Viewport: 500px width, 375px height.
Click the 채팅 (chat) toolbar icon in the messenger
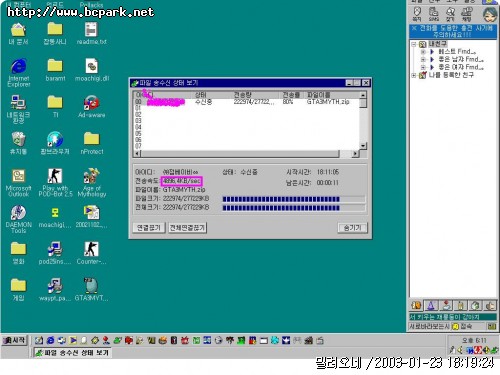(x=466, y=14)
